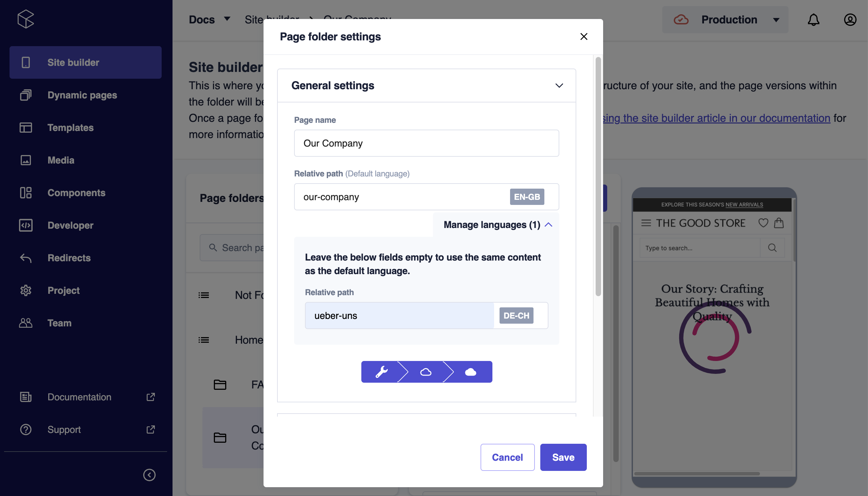Screen dimensions: 868x496
Task: Click the Page name input field
Action: [x=426, y=144]
